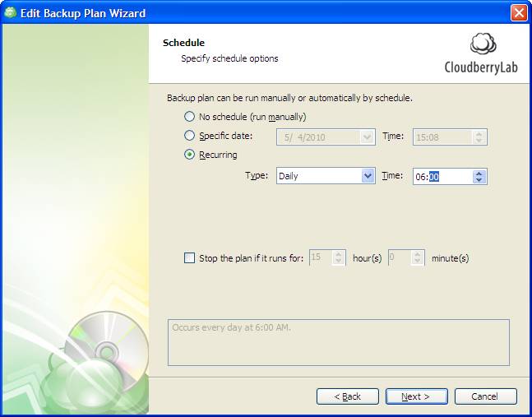
Task: Click the 'Occurs every day at 6:00 AM.' summary box
Action: [339, 342]
